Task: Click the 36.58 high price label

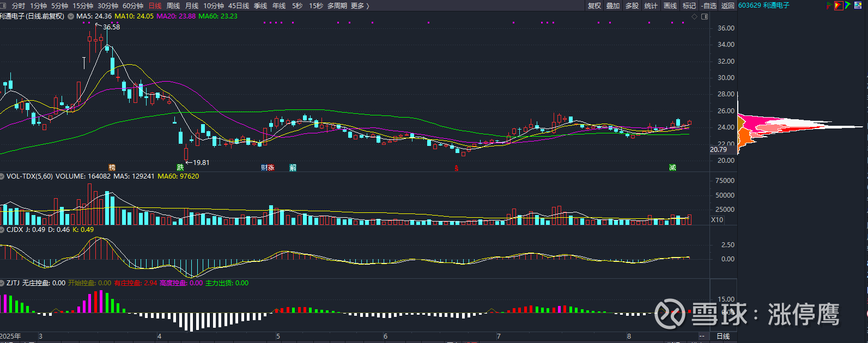Action: click(x=111, y=27)
